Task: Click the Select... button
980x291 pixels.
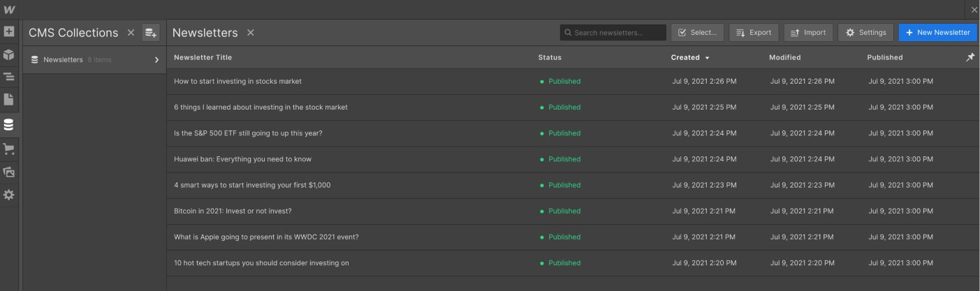Action: click(698, 33)
